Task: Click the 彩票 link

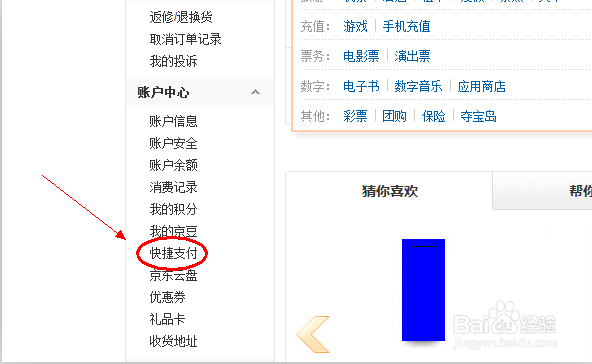Action: click(x=355, y=116)
